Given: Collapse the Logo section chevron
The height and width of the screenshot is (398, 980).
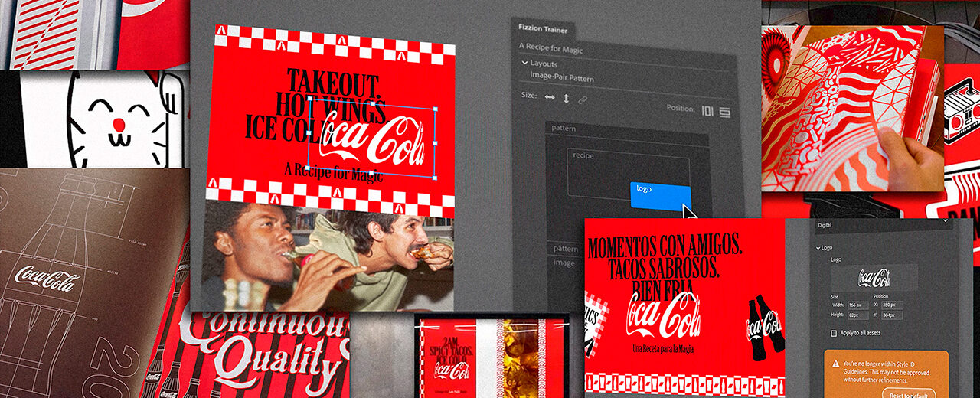Looking at the screenshot, I should click(817, 248).
